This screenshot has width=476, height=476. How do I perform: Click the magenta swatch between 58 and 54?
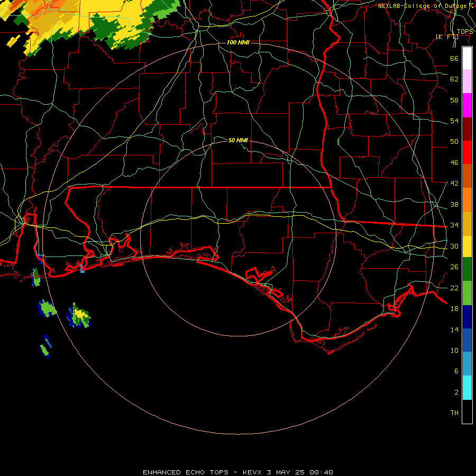pos(467,105)
